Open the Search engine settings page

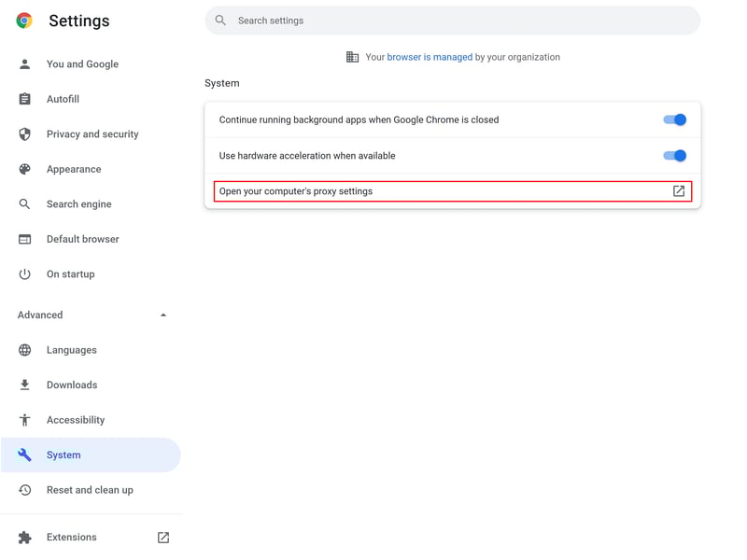[78, 204]
